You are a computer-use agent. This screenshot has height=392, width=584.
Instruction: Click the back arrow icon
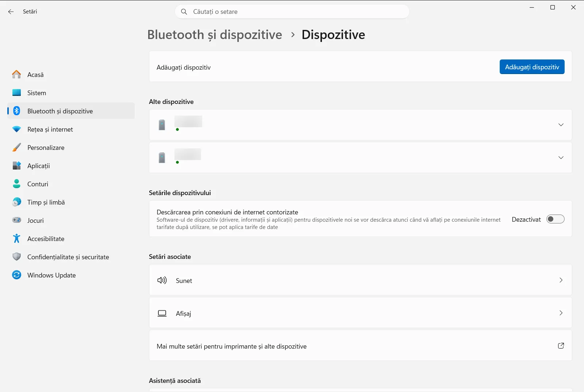point(11,12)
